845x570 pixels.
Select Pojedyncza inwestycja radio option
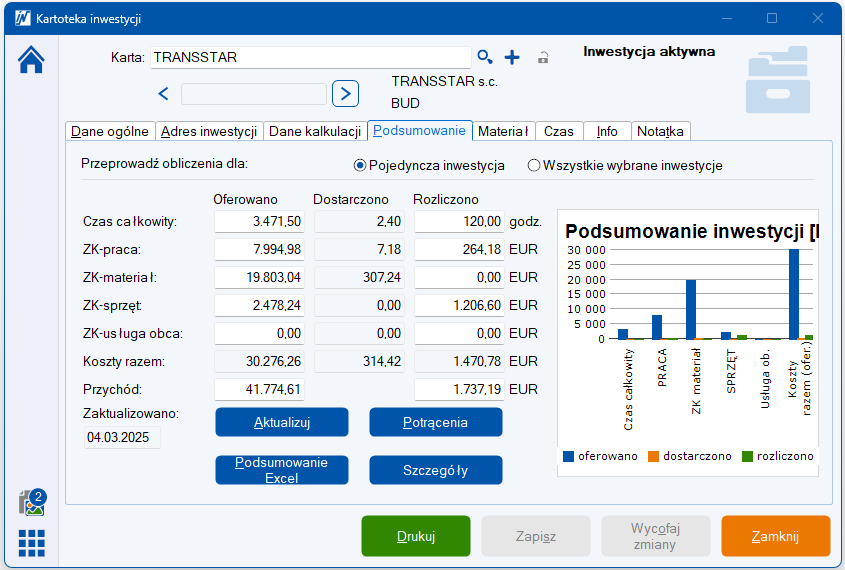(360, 166)
